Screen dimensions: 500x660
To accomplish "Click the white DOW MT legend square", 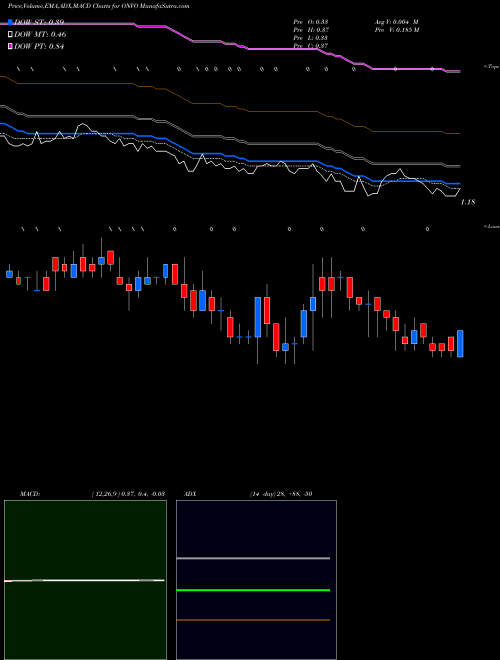I will 10,35.
